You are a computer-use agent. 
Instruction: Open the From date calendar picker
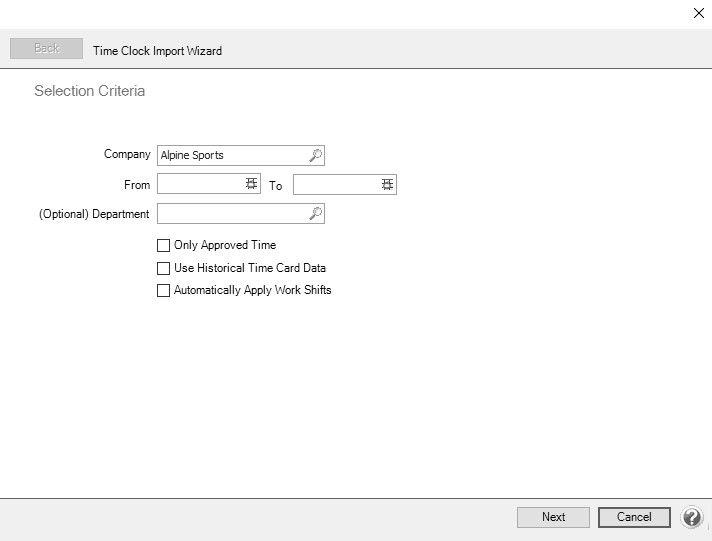point(252,185)
